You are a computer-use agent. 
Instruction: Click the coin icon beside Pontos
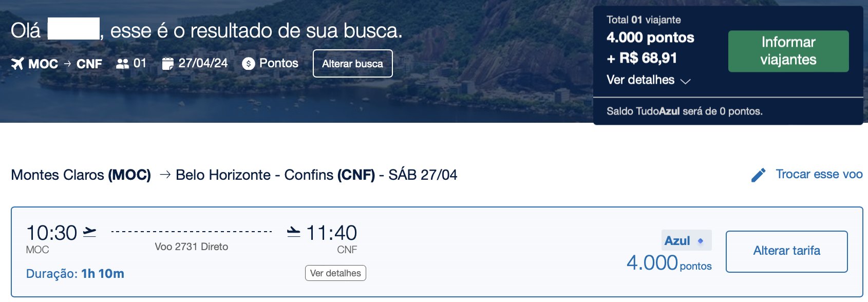(249, 64)
